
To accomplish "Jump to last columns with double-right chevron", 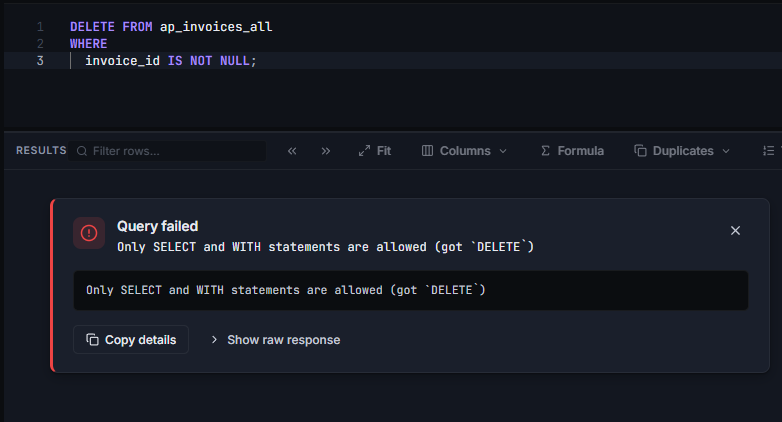I will click(326, 151).
